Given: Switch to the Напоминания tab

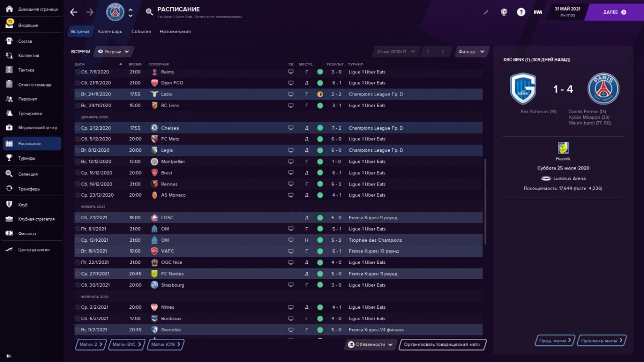Looking at the screenshot, I should tap(175, 32).
